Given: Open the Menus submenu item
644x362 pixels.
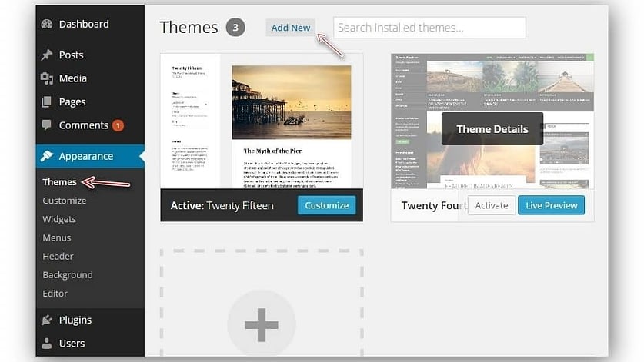Looking at the screenshot, I should pyautogui.click(x=57, y=237).
